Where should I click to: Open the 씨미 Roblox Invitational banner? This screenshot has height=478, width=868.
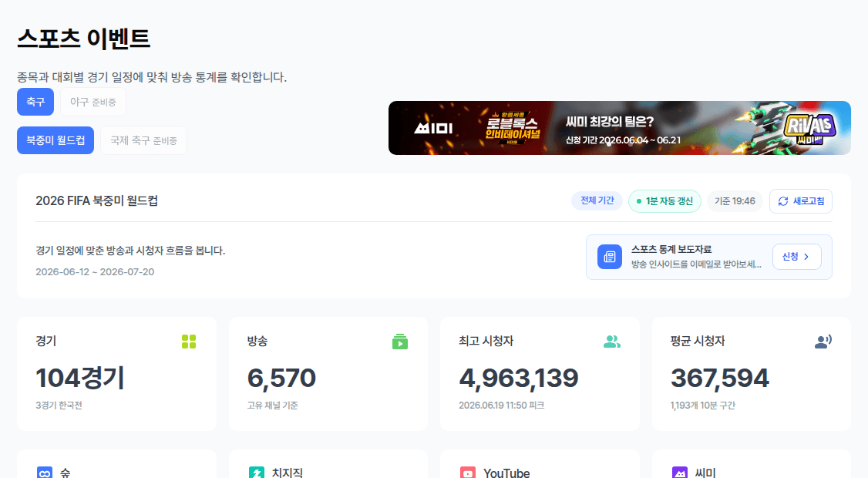tap(620, 128)
